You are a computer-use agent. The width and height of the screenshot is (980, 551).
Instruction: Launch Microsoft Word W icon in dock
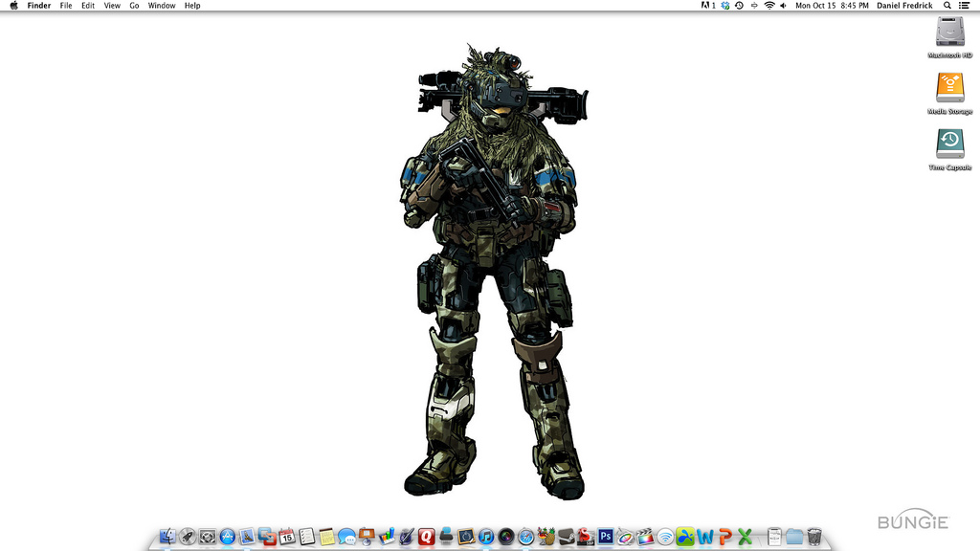(x=705, y=536)
